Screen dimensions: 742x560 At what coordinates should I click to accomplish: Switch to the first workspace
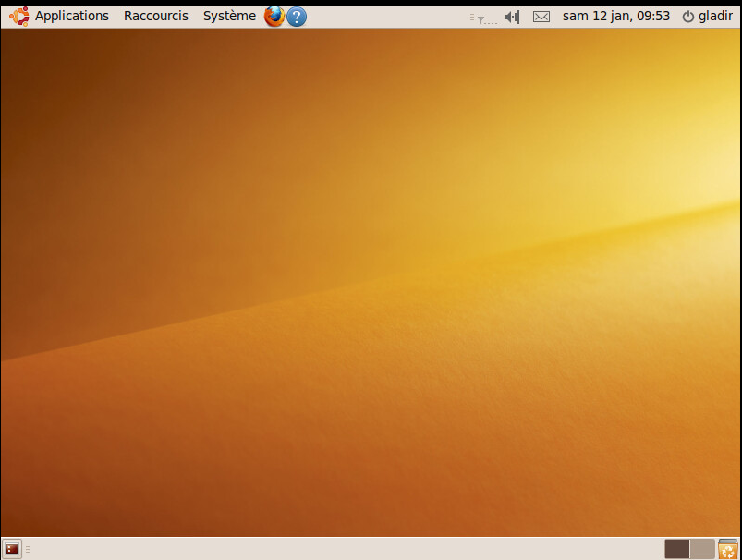click(676, 549)
